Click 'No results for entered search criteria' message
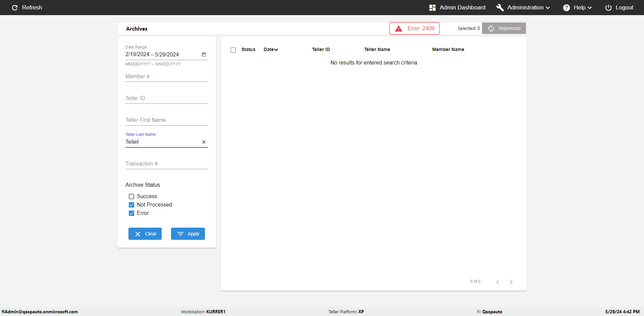 (374, 63)
